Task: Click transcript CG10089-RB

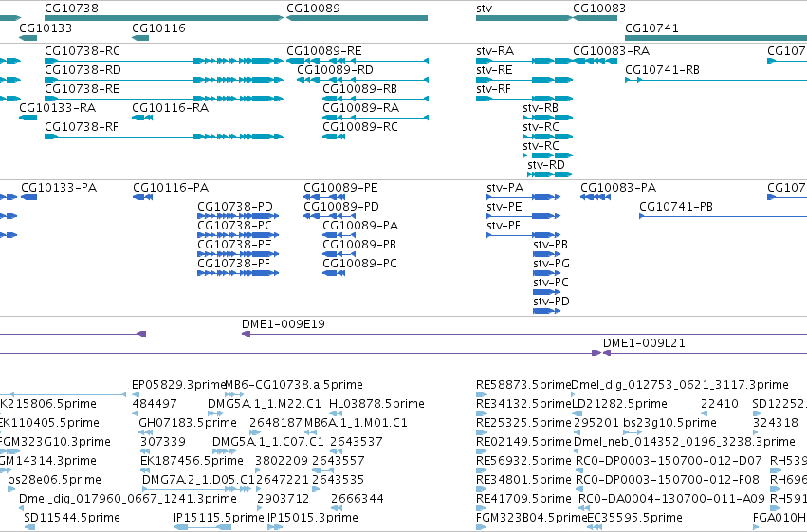Action: click(359, 89)
